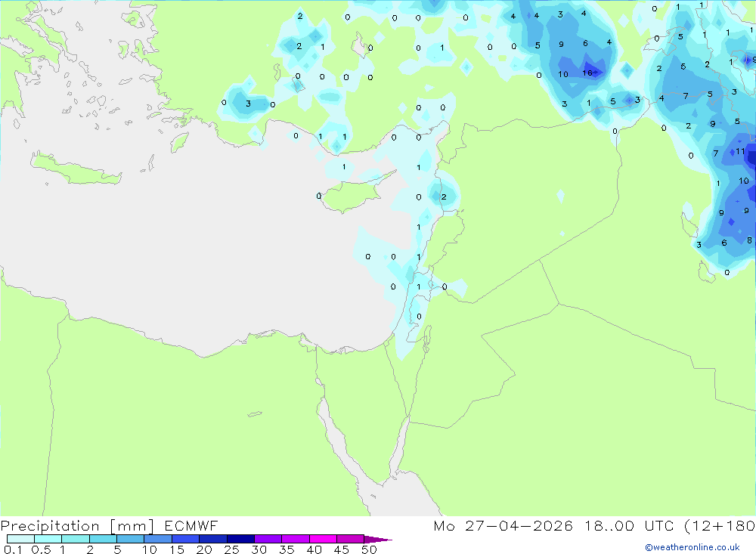Click the 20–25 mm dark blue legend swatch
This screenshot has width=756, height=554.
coord(213,539)
